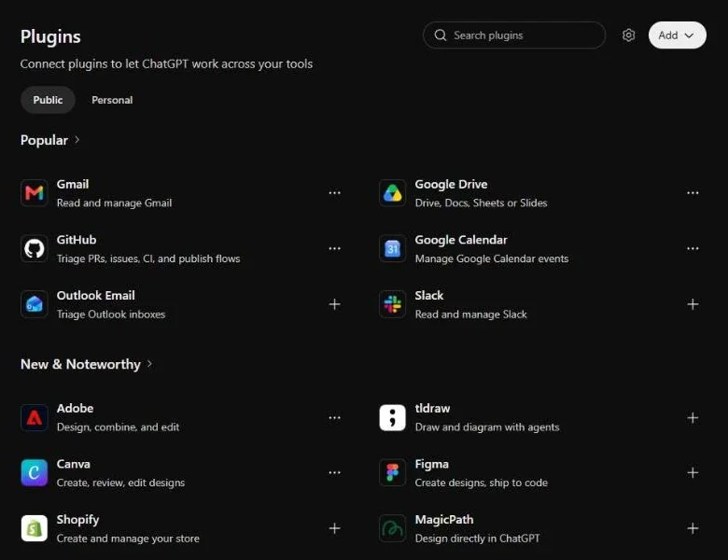
Task: Click the Canva plugin icon
Action: (x=35, y=472)
